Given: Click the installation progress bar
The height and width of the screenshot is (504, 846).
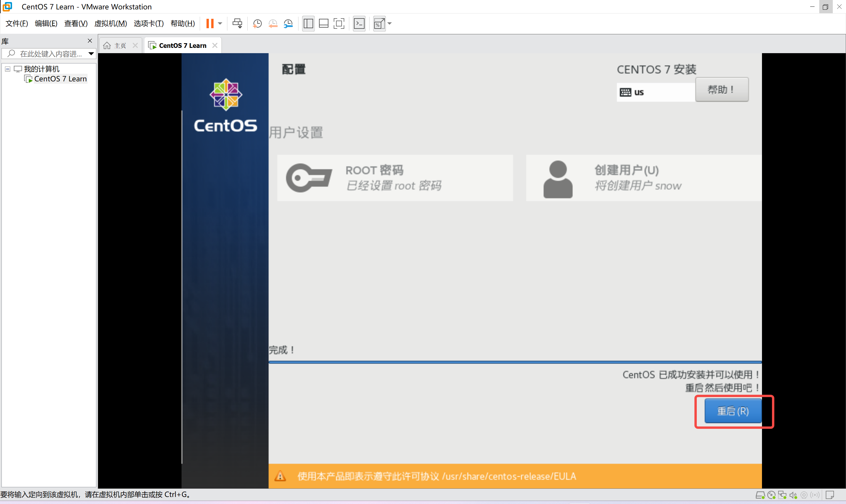Looking at the screenshot, I should click(515, 362).
